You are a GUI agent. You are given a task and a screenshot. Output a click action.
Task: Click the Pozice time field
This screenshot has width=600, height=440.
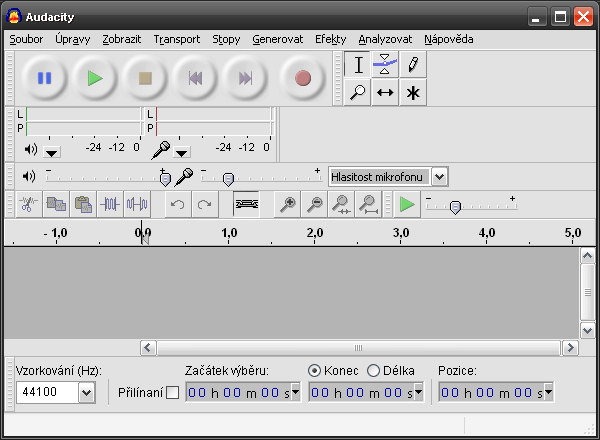point(496,392)
